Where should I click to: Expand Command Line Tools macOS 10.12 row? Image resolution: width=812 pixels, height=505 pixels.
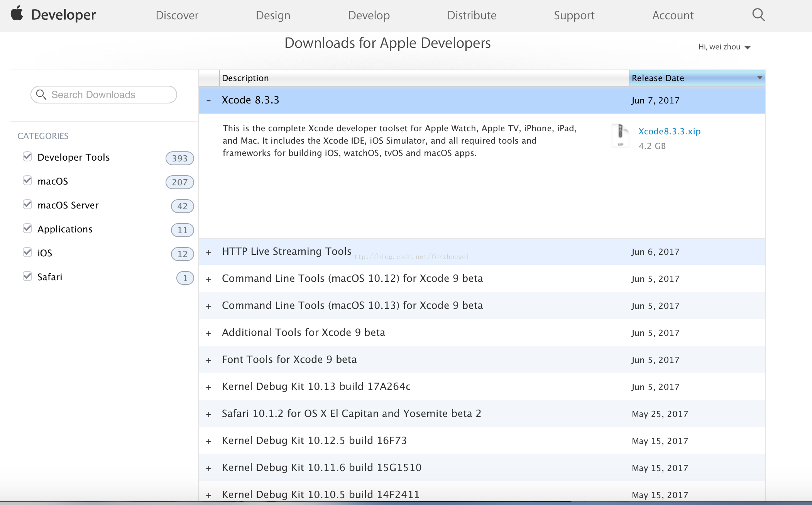tap(209, 279)
